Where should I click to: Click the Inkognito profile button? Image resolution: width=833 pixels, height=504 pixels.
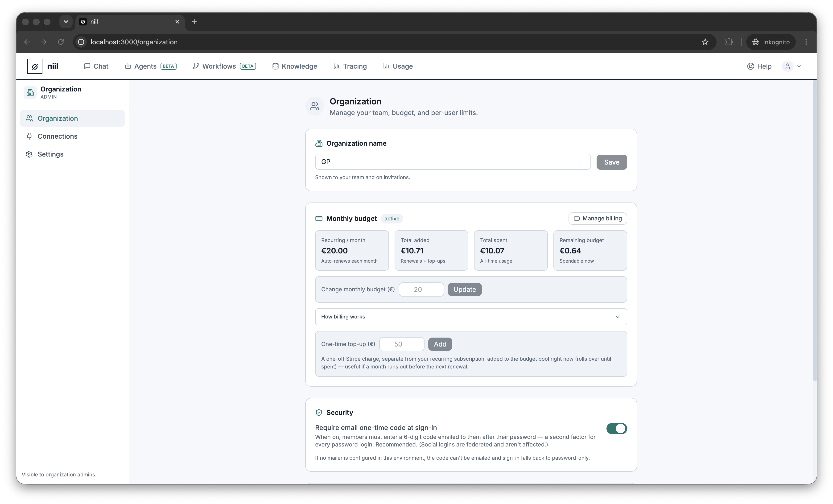[771, 42]
